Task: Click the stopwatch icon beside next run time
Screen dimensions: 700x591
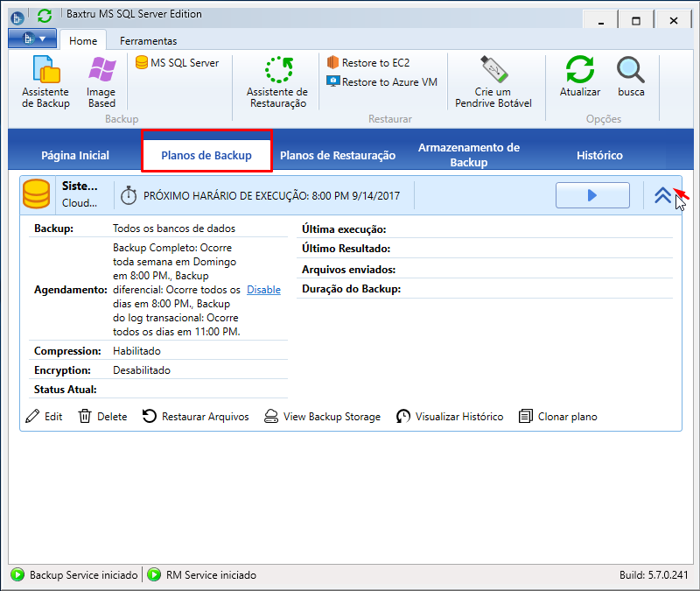Action: click(129, 195)
